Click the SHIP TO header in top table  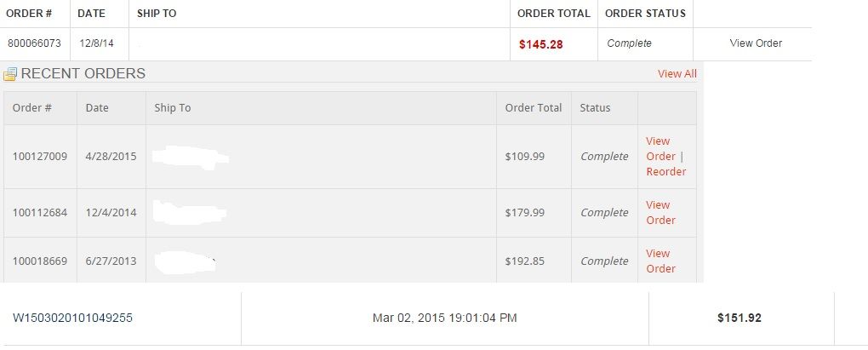(157, 14)
